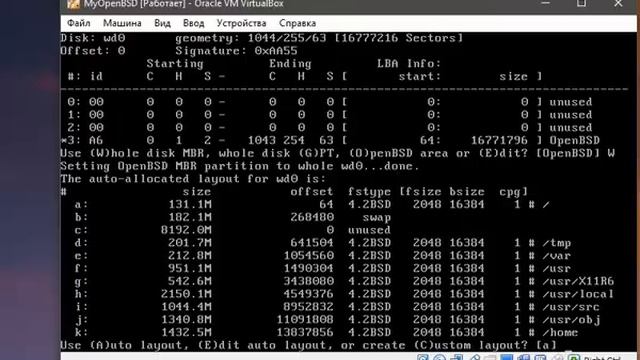Open the Справка menu
This screenshot has height=360, width=640.
click(x=297, y=23)
